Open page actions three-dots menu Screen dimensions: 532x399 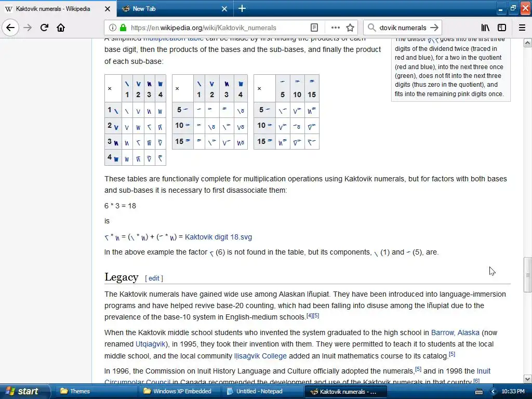[x=335, y=28]
